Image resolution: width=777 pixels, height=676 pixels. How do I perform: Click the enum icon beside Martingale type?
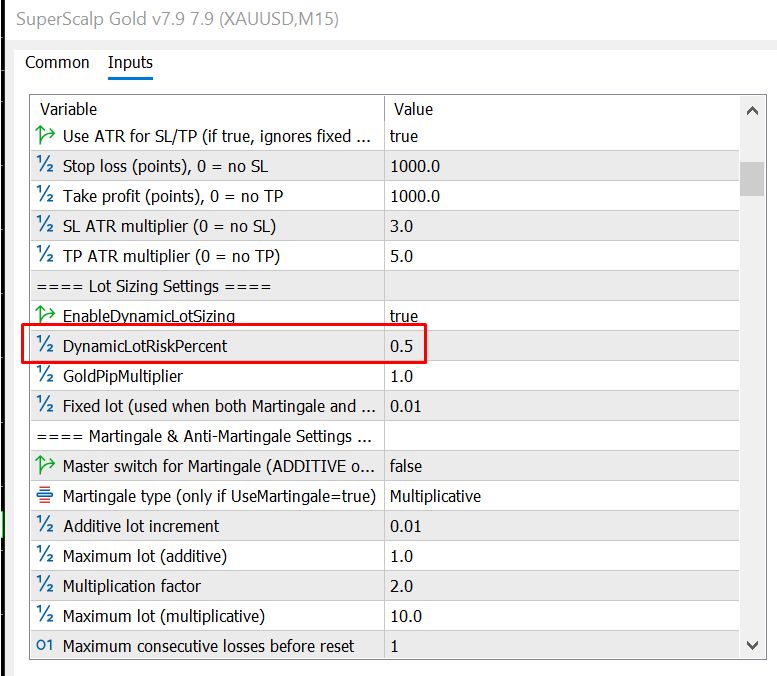click(45, 495)
